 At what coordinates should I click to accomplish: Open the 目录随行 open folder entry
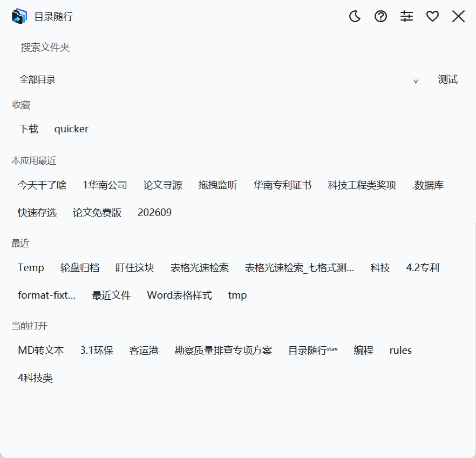pos(312,351)
